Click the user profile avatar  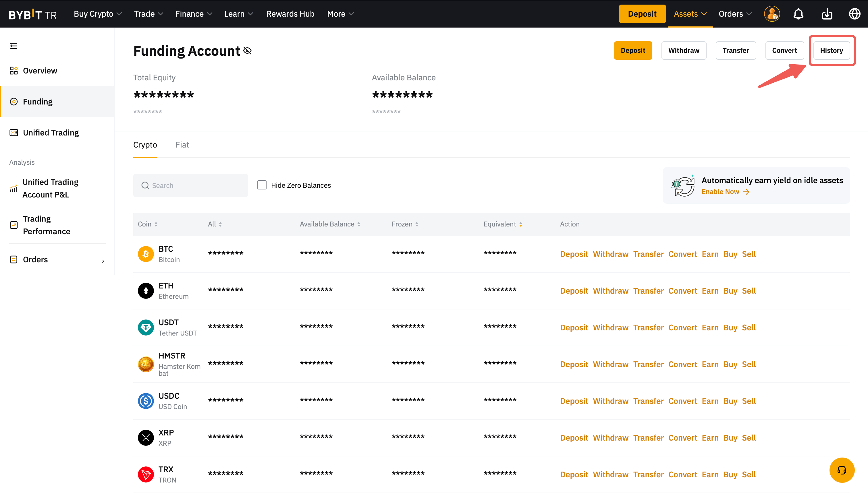click(x=771, y=14)
